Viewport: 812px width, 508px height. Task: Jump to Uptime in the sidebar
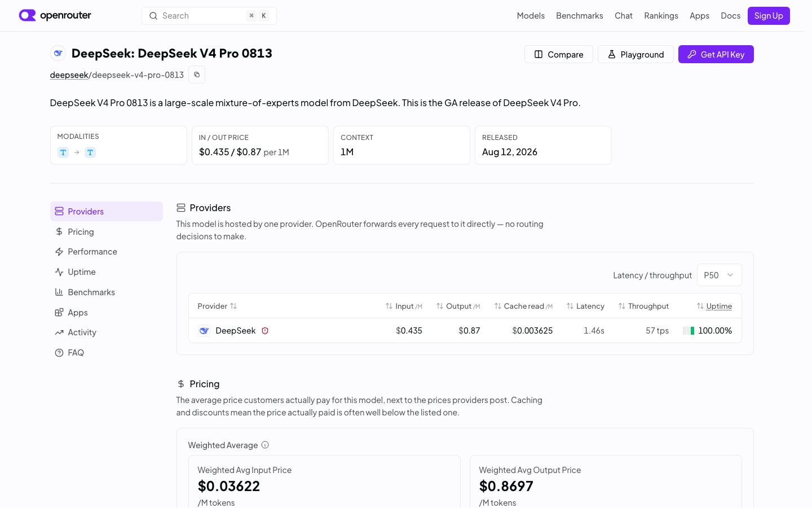(107, 272)
